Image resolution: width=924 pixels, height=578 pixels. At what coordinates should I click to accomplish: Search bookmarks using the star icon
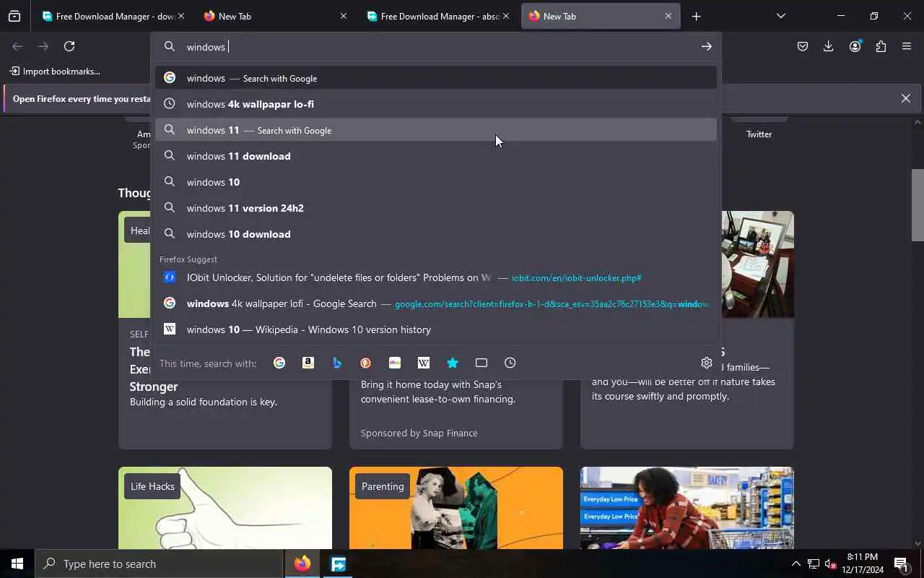453,363
